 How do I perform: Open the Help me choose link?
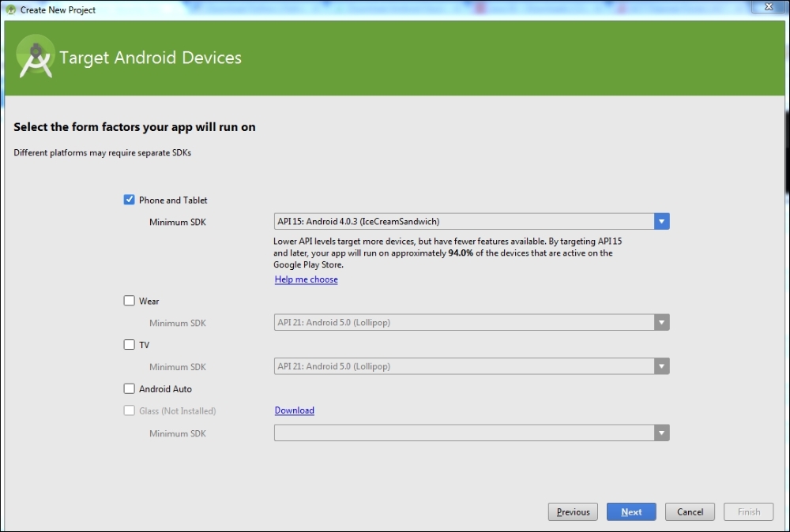click(306, 279)
